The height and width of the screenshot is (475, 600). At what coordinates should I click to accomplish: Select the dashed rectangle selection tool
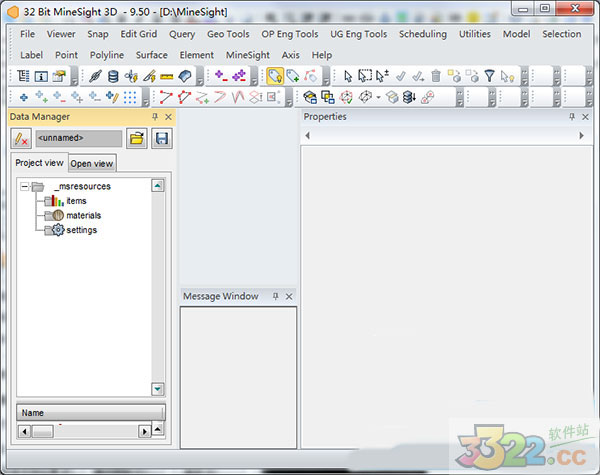coord(365,76)
